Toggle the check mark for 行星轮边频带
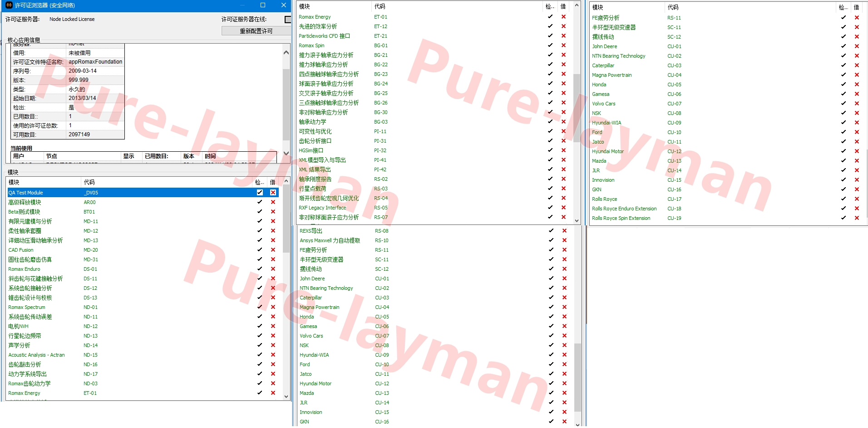This screenshot has width=868, height=428. click(260, 336)
